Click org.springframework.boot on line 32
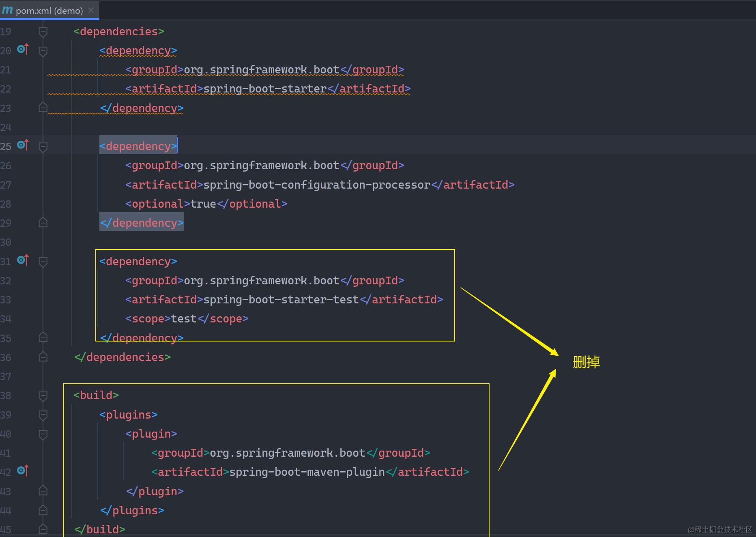Viewport: 756px width, 537px height. tap(262, 281)
